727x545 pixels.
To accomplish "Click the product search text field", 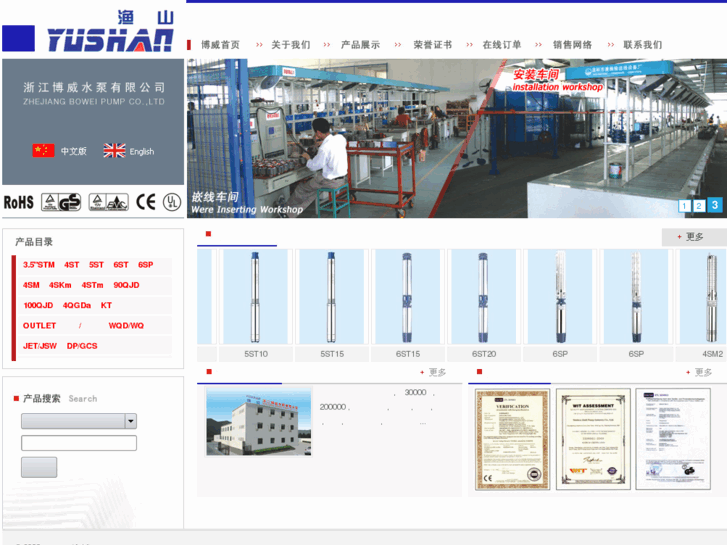I will click(79, 443).
